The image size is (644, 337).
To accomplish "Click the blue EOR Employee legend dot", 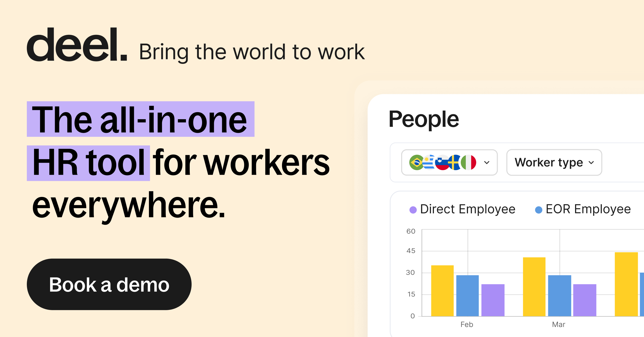I will [x=539, y=210].
